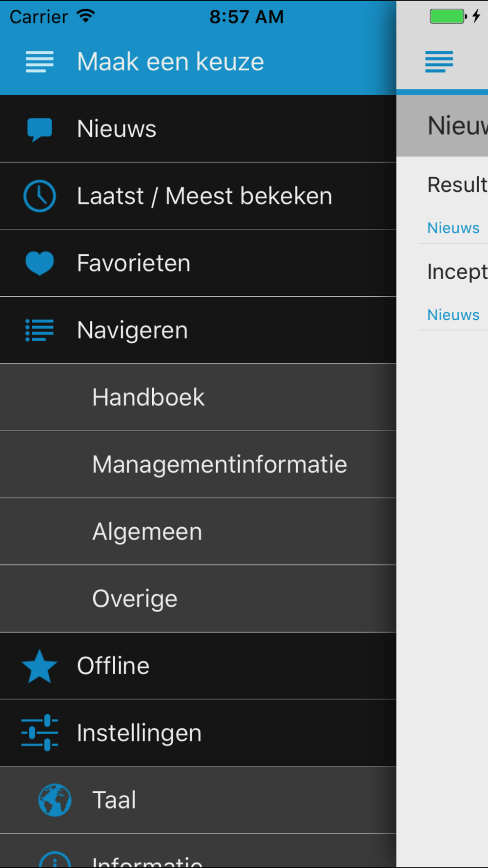Tap the Nieuws link under Result
The height and width of the screenshot is (868, 488).
click(x=453, y=228)
